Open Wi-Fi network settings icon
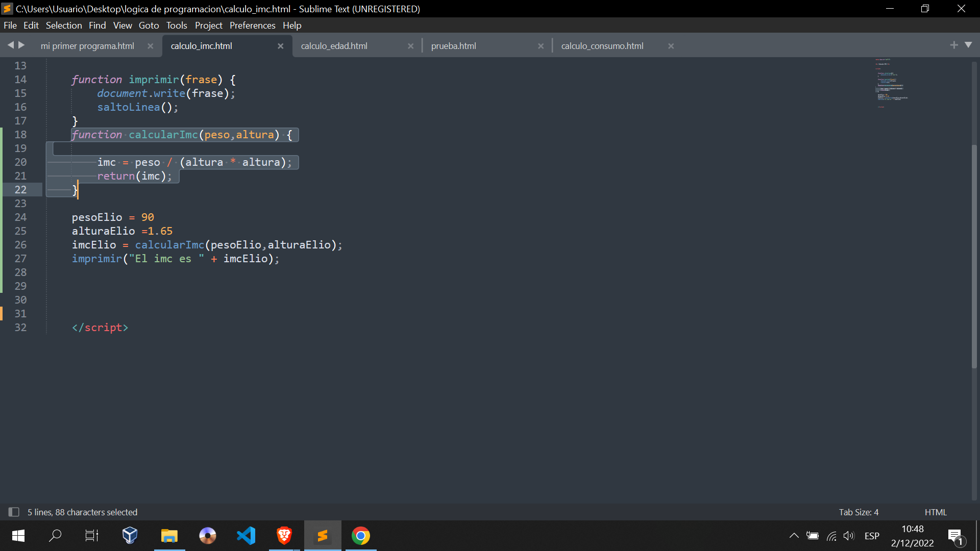Image resolution: width=980 pixels, height=551 pixels. click(831, 536)
